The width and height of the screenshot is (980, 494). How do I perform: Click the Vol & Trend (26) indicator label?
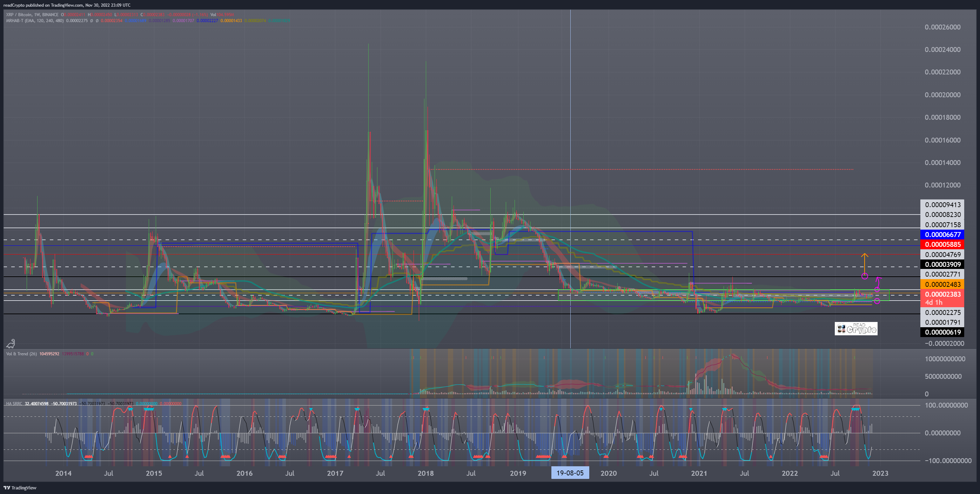(x=21, y=354)
